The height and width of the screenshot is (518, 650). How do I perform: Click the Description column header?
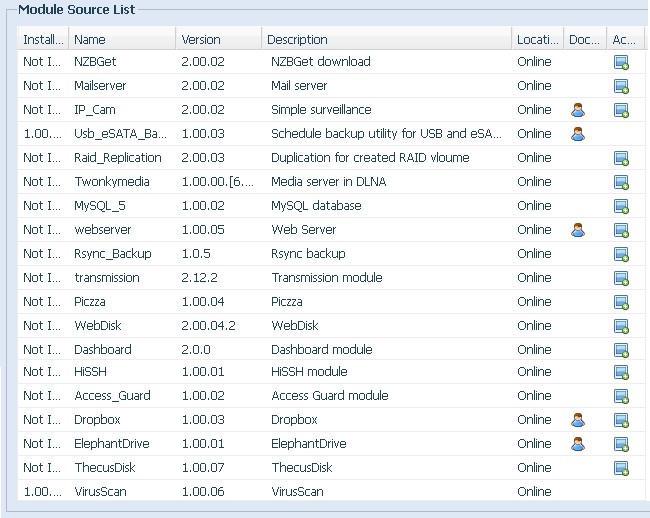point(387,39)
